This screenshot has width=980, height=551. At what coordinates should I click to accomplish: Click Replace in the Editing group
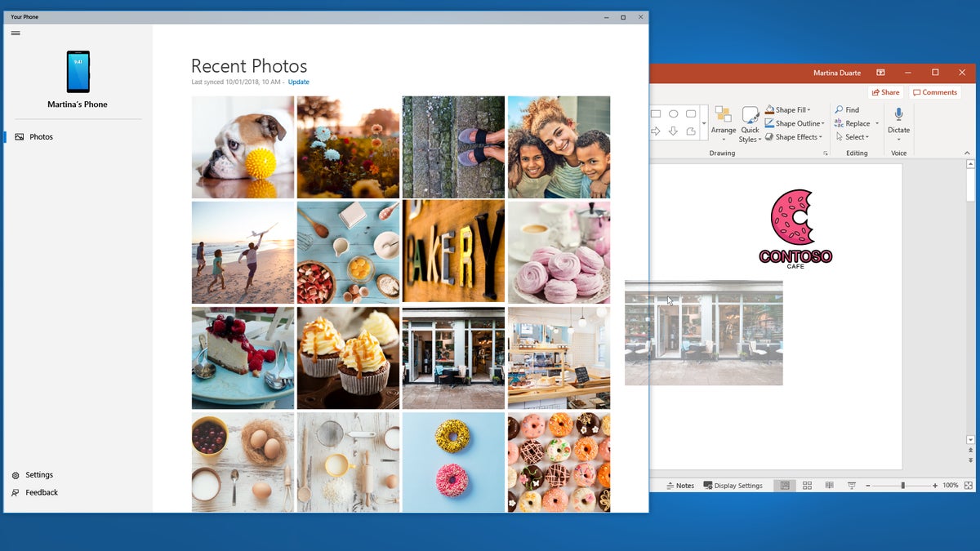pos(852,124)
